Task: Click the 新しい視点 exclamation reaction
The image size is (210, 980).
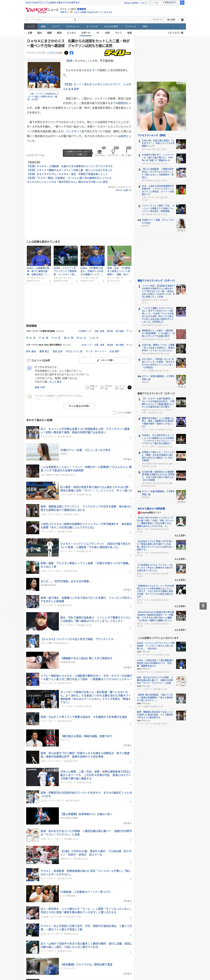Action: [x=127, y=152]
